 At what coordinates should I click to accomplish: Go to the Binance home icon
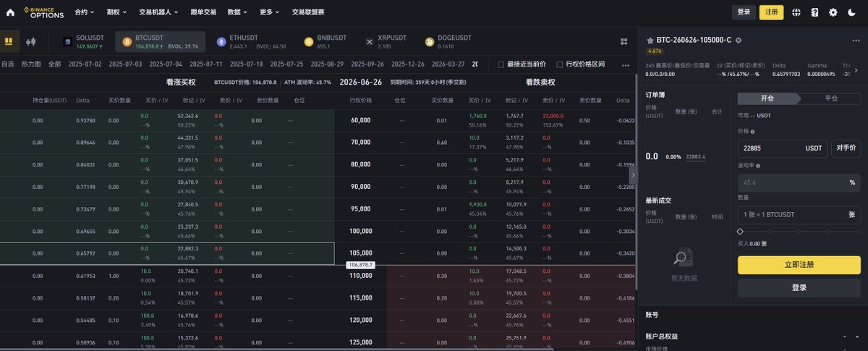tap(10, 12)
